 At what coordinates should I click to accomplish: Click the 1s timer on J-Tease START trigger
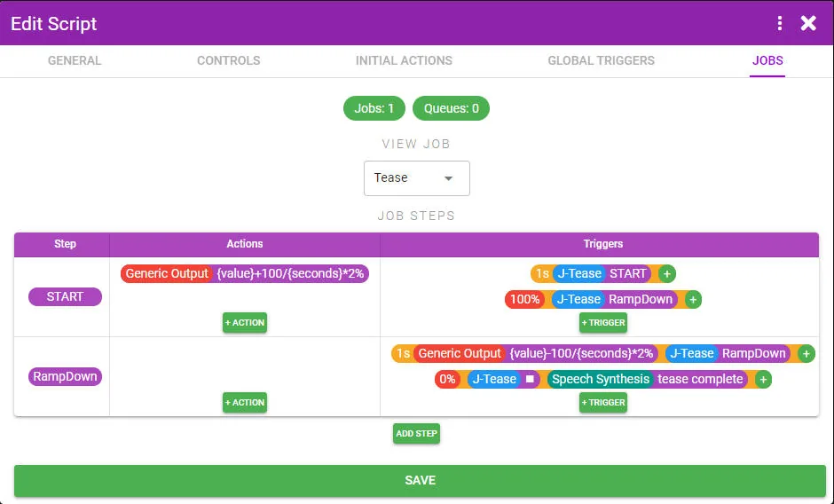541,273
